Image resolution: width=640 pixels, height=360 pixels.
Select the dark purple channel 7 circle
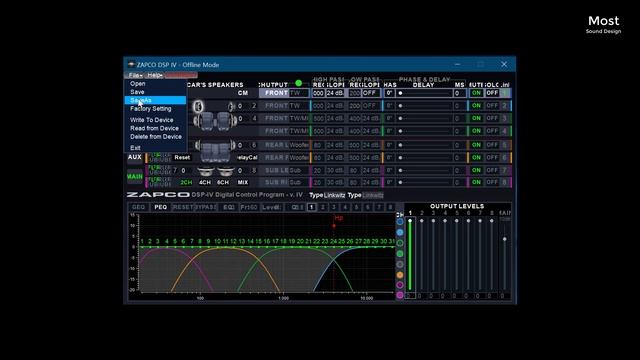coord(400,285)
